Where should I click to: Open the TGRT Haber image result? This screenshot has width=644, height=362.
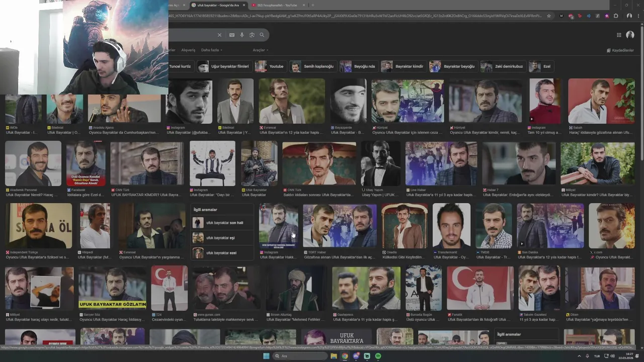click(x=340, y=226)
